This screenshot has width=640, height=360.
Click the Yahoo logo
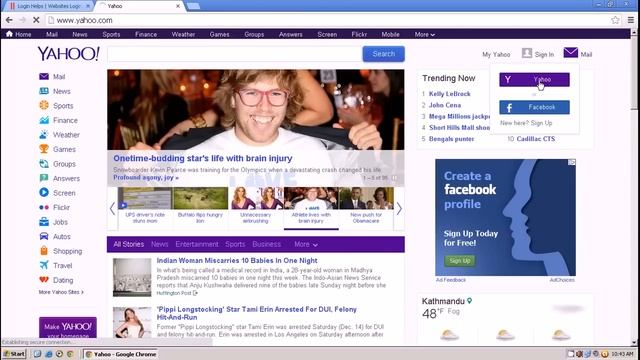[x=69, y=53]
